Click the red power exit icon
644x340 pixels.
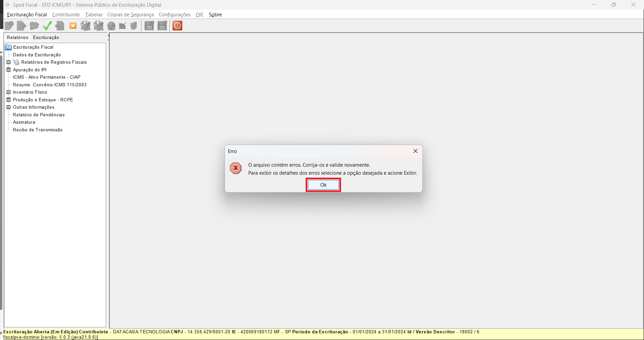click(178, 26)
